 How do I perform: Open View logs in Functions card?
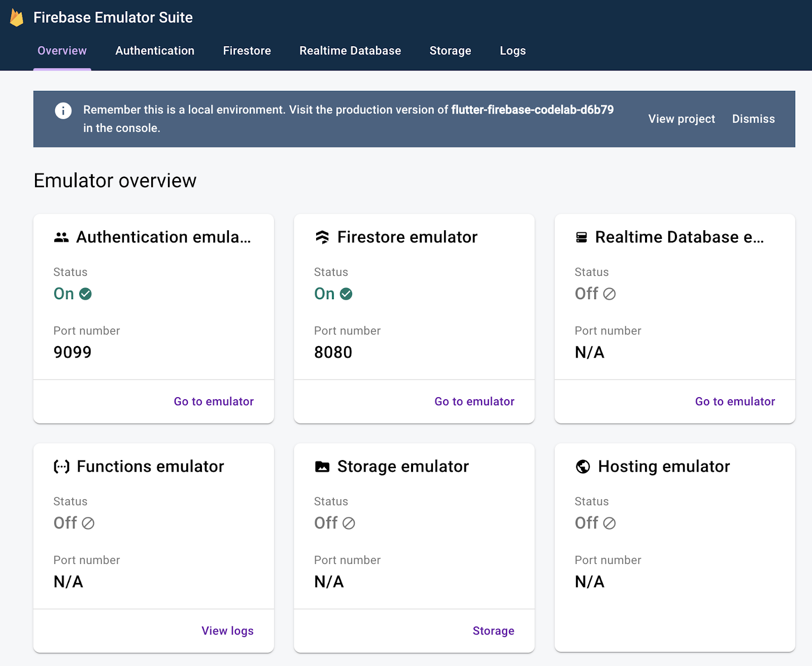(227, 631)
